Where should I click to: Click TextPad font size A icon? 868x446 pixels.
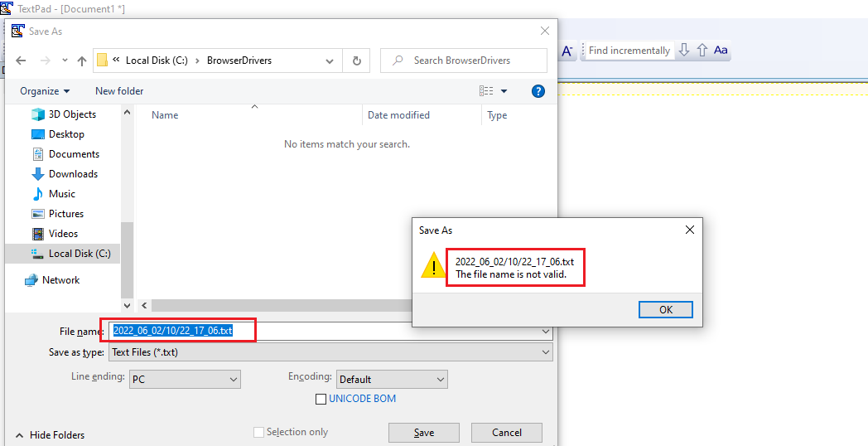tap(567, 51)
